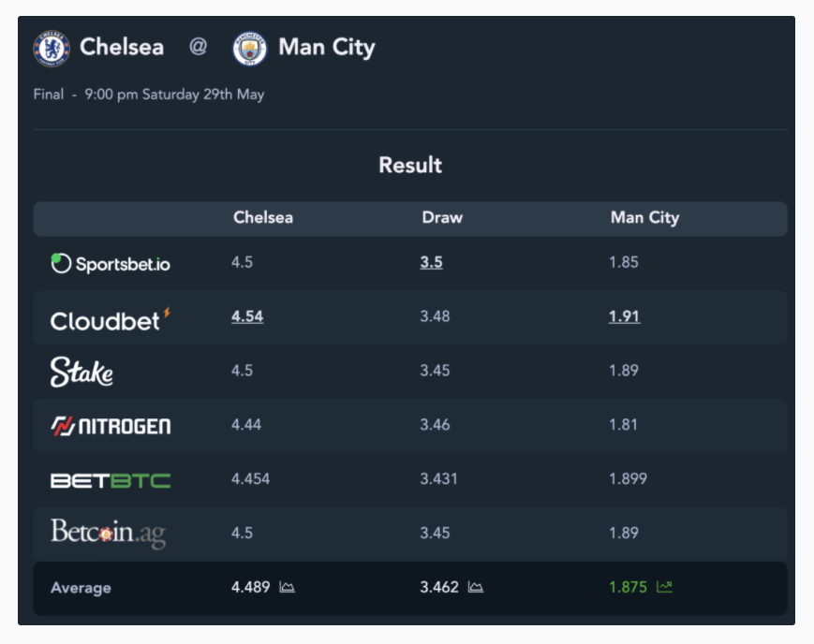Viewport: 814px width, 644px height.
Task: Open the Draw average odds chart icon
Action: click(476, 587)
